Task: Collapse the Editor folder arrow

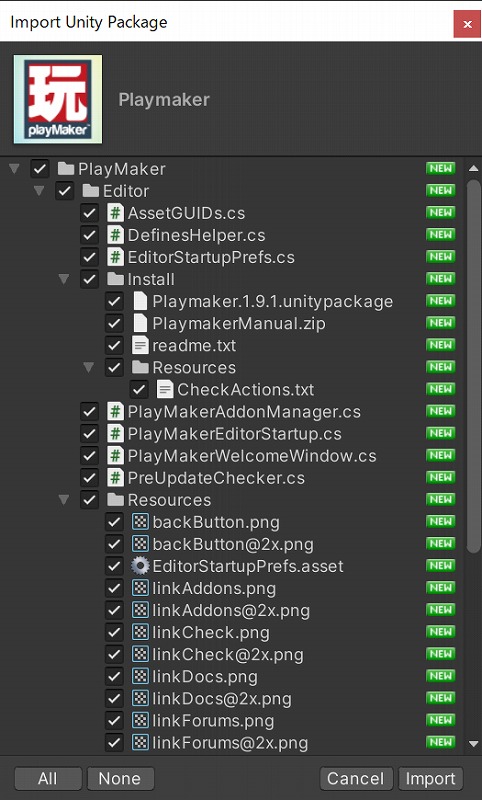Action: coord(39,191)
